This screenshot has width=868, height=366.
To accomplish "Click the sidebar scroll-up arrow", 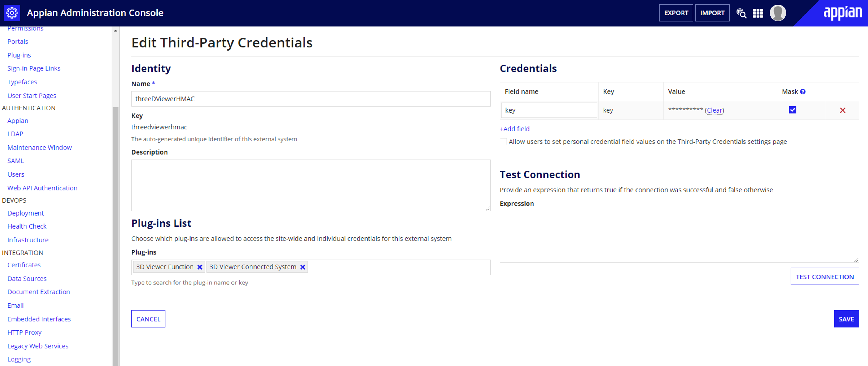I will [x=116, y=31].
